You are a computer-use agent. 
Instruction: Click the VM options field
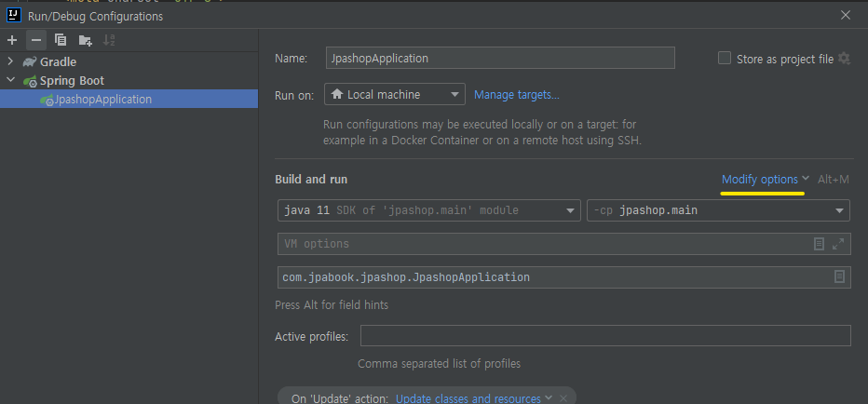(564, 244)
